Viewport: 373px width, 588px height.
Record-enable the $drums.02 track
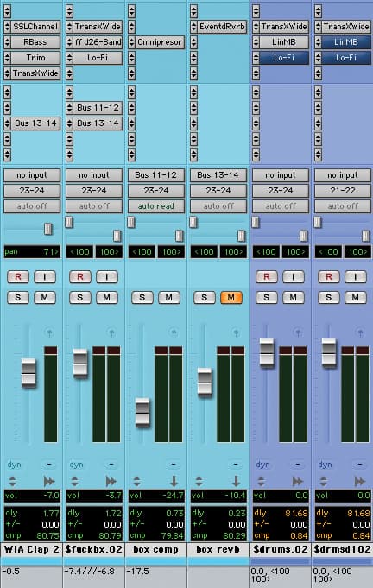click(267, 277)
